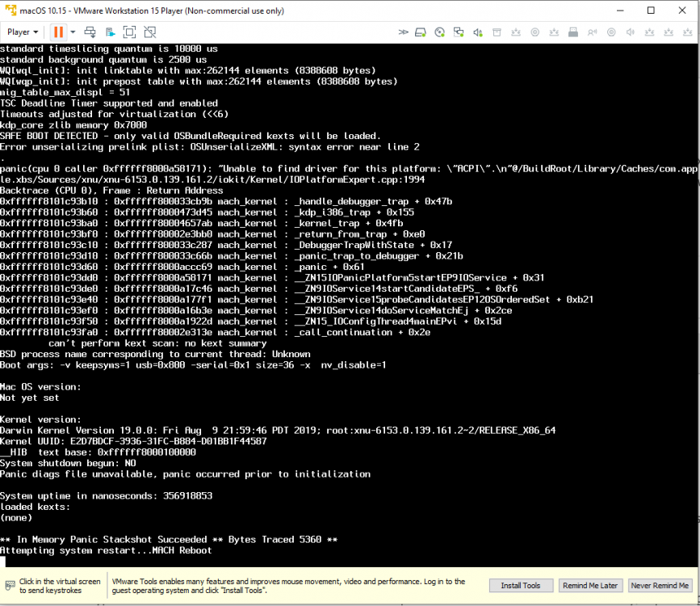Click 'Error unserializing prelink plist' line
The image size is (700, 606).
[x=210, y=147]
